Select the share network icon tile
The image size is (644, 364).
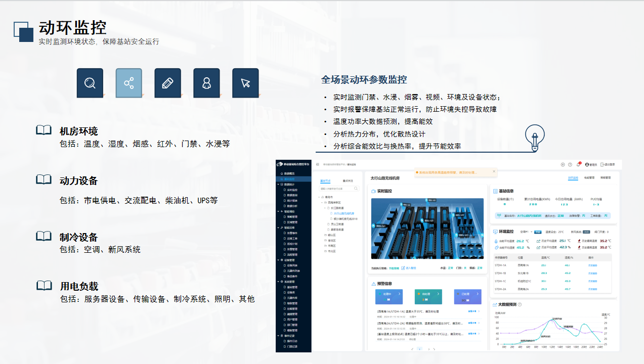tap(128, 83)
